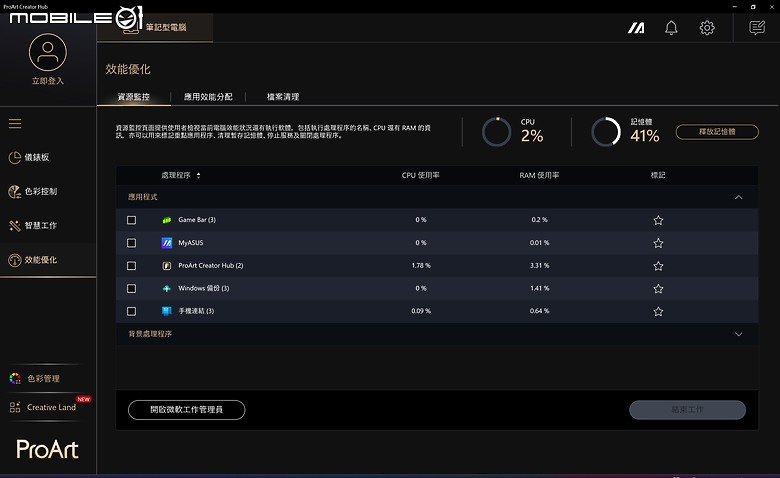Sort by 處理程序 column arrow

tap(198, 175)
